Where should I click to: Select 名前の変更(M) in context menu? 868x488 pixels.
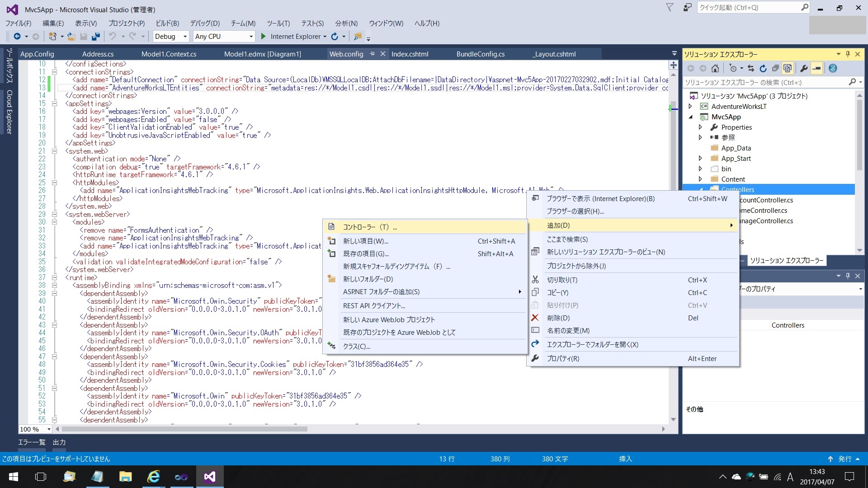[633, 330]
